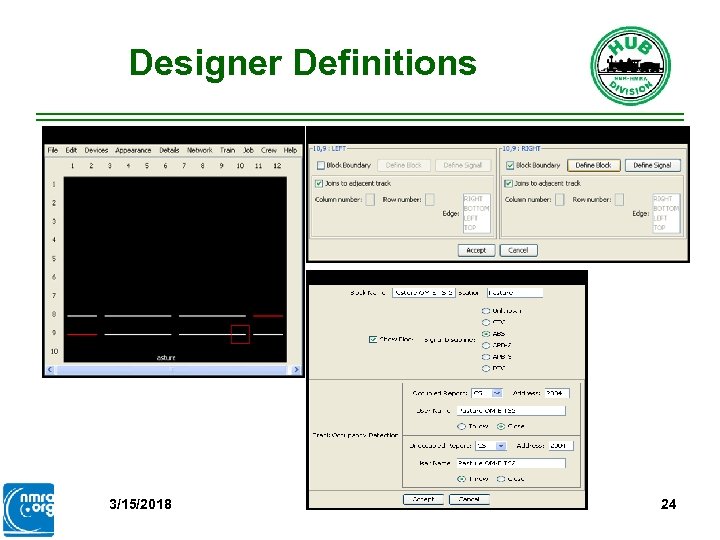720x540 pixels.
Task: Select the APB-3 signal discipline radio
Action: coord(486,357)
